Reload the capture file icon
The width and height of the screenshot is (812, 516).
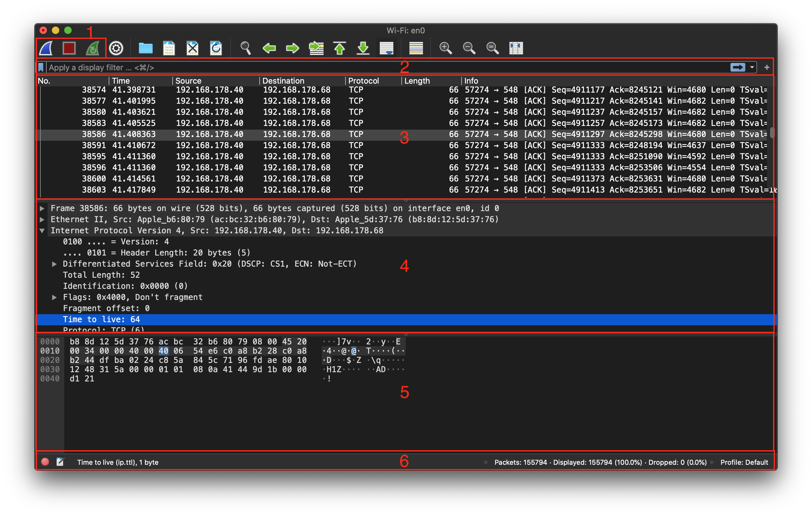216,48
